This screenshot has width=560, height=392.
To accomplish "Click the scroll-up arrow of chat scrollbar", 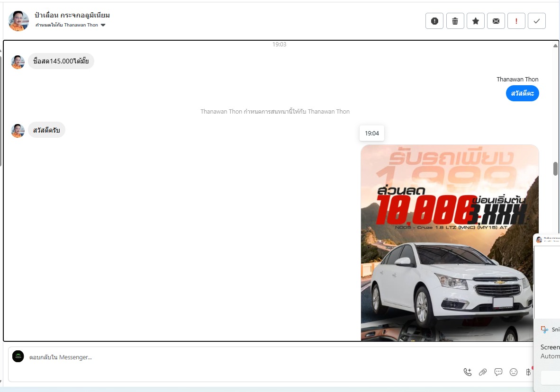I will click(x=555, y=46).
